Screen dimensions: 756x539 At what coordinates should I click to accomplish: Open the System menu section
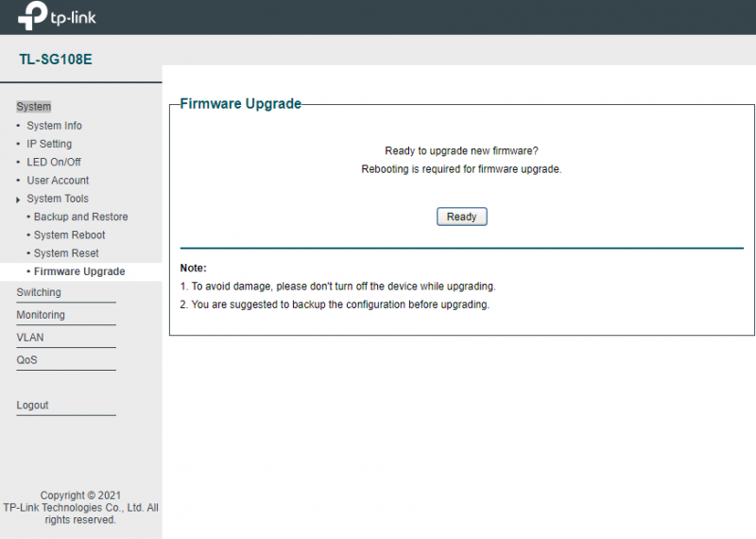(34, 107)
